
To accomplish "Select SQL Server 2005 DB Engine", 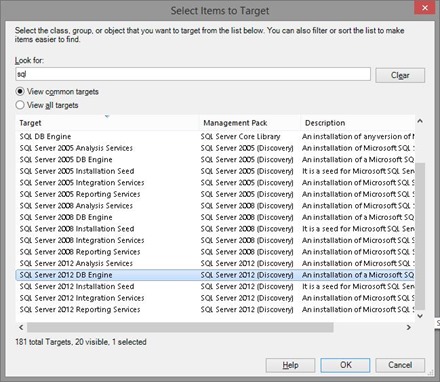I will (215, 159).
